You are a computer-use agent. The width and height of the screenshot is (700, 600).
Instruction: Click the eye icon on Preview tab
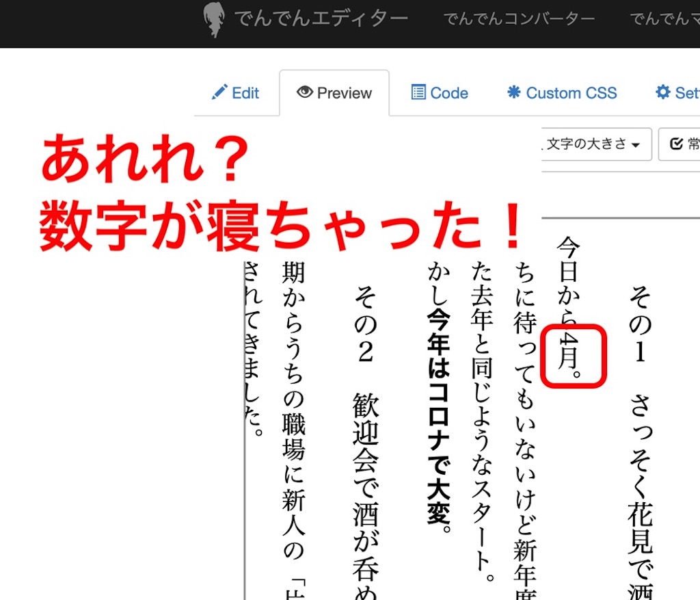[x=304, y=92]
